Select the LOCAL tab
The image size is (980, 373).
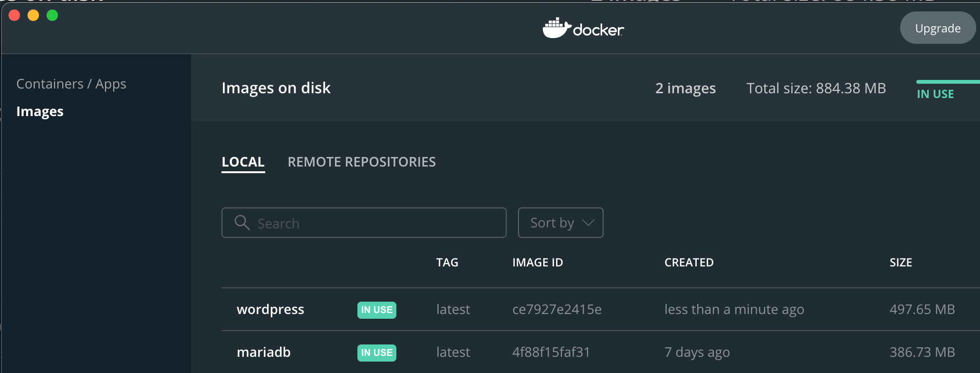tap(243, 162)
